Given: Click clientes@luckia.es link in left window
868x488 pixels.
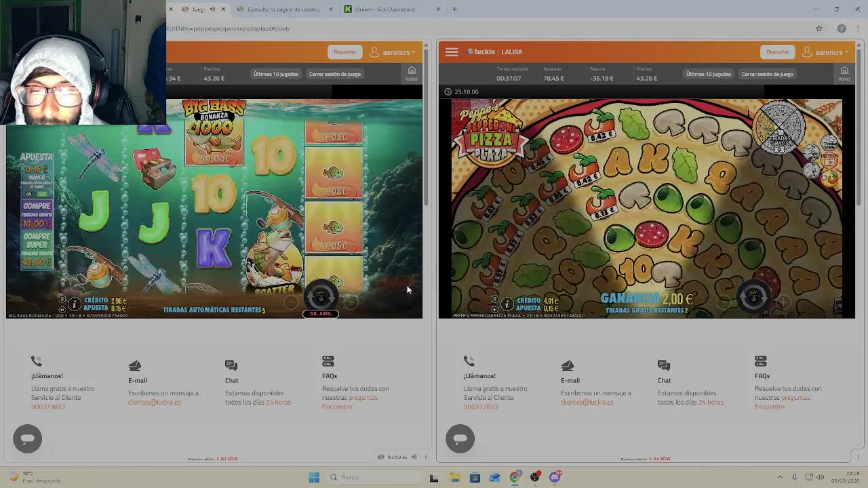Looking at the screenshot, I should coord(155,402).
